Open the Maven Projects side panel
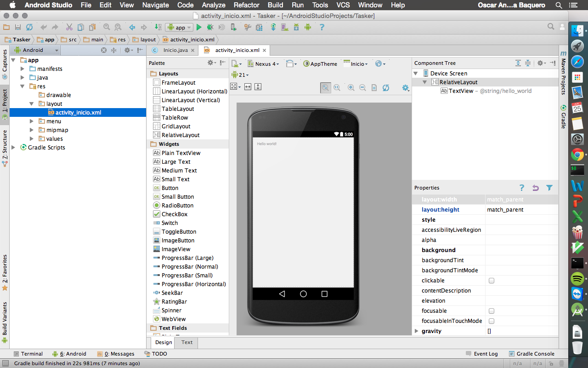 click(563, 74)
